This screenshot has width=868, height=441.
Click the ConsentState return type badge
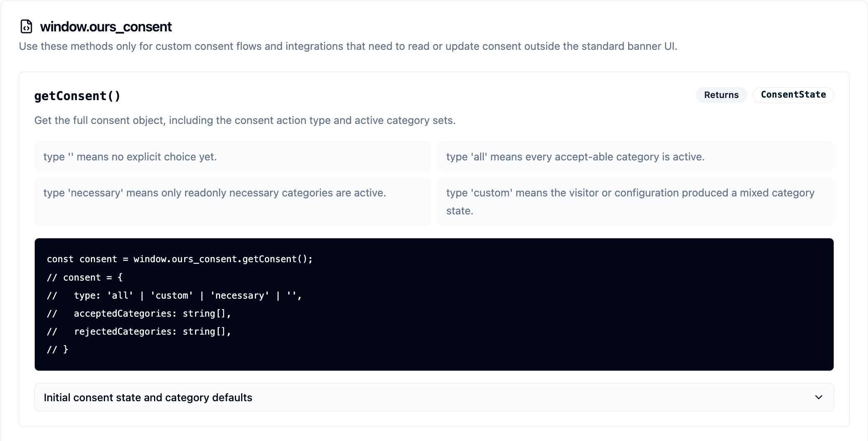pyautogui.click(x=793, y=95)
